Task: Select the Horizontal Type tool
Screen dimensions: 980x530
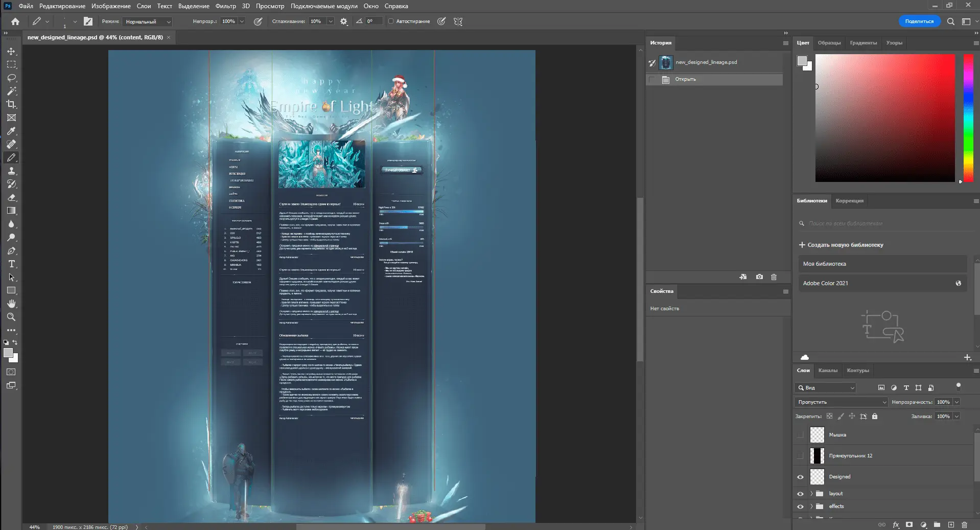Action: point(11,264)
